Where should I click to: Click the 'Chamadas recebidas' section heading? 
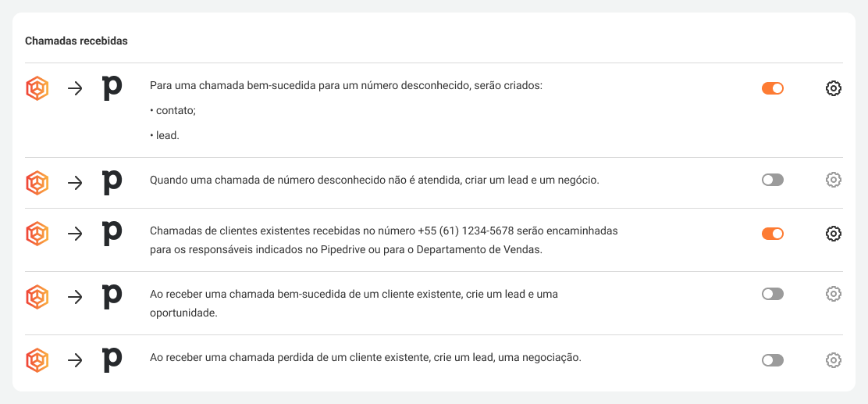tap(76, 41)
